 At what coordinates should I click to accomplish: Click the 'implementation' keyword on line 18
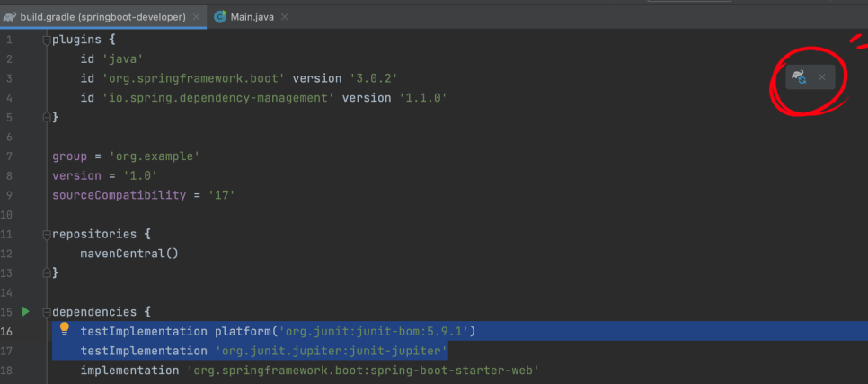tap(129, 371)
